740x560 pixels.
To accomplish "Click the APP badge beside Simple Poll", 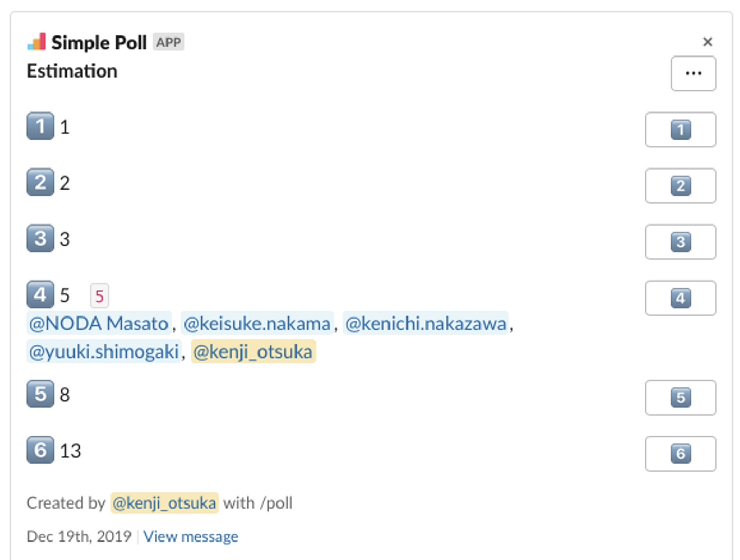I will point(169,42).
